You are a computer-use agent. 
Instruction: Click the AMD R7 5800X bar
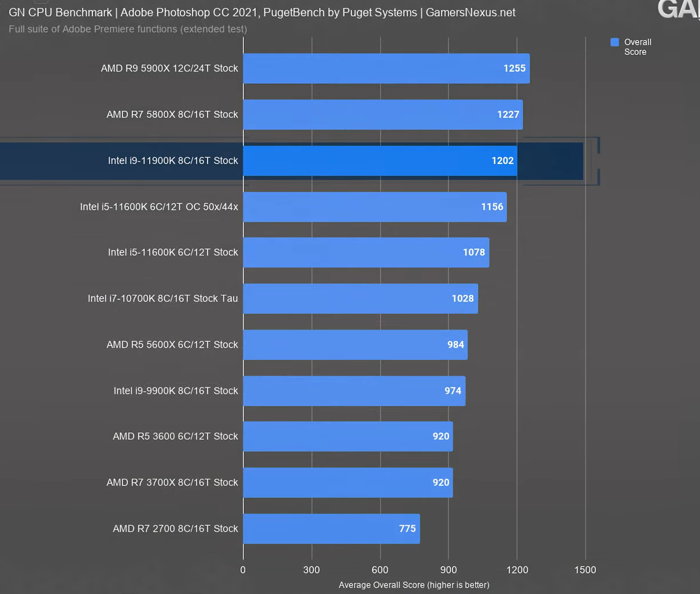click(382, 114)
